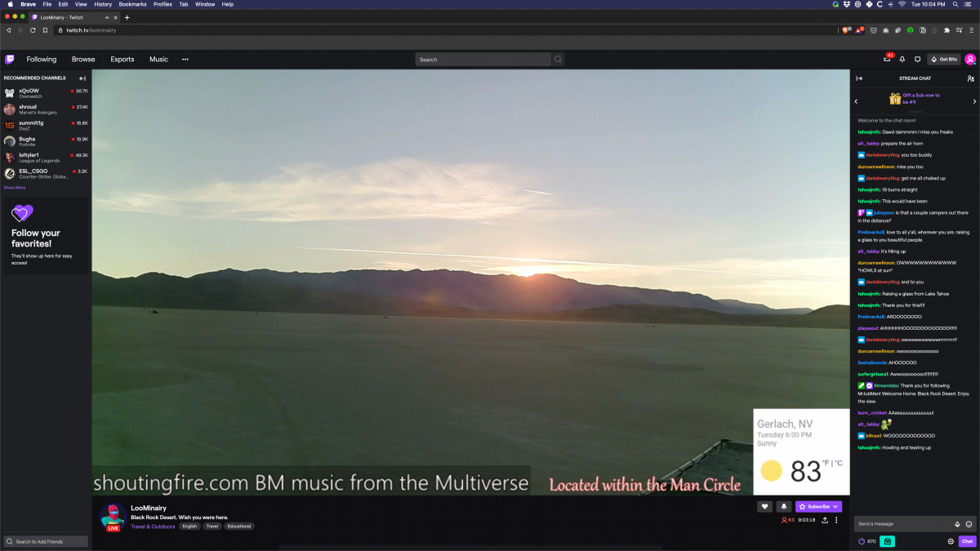This screenshot has height=551, width=980.
Task: Click the English tag
Action: 189,527
